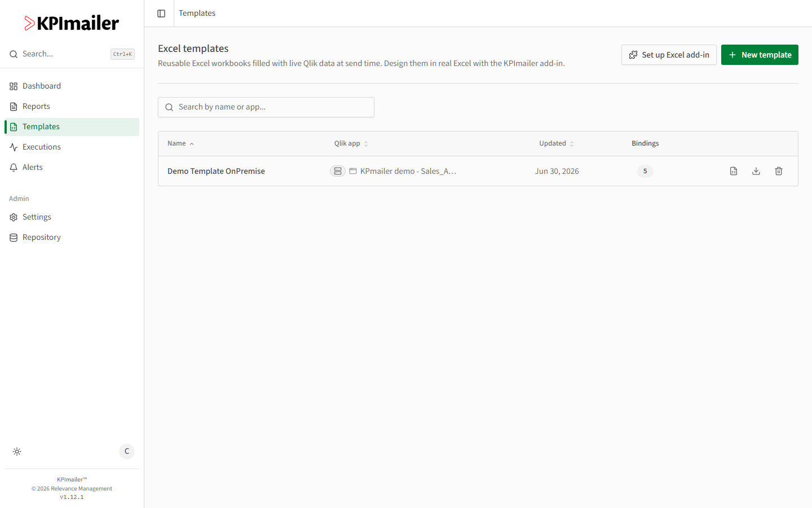Image resolution: width=812 pixels, height=508 pixels.
Task: Click the New template button
Action: [760, 55]
